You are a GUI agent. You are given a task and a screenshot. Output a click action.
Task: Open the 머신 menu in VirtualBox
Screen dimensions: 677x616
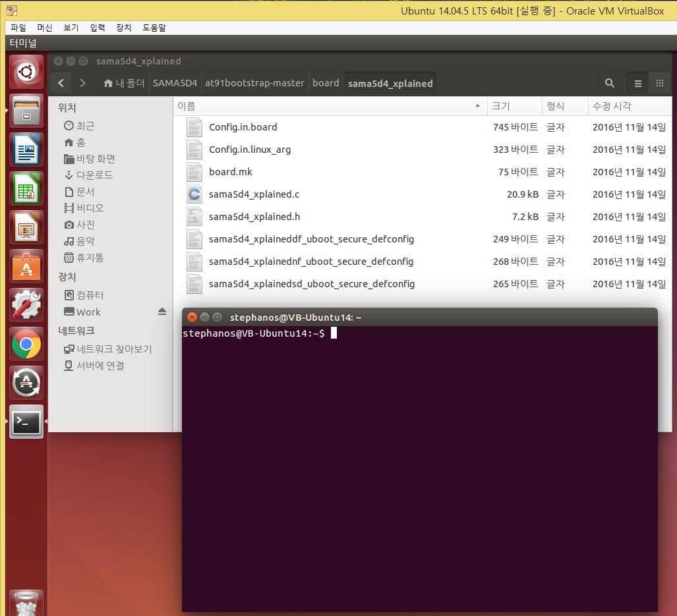click(x=44, y=28)
